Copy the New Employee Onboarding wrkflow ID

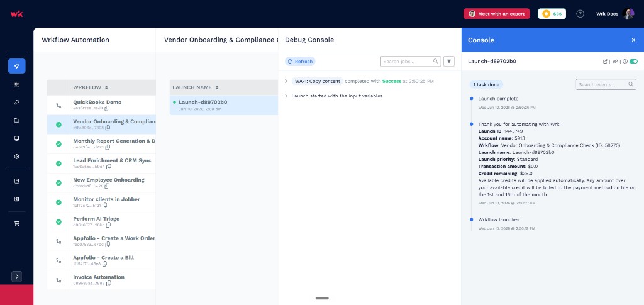(107, 186)
